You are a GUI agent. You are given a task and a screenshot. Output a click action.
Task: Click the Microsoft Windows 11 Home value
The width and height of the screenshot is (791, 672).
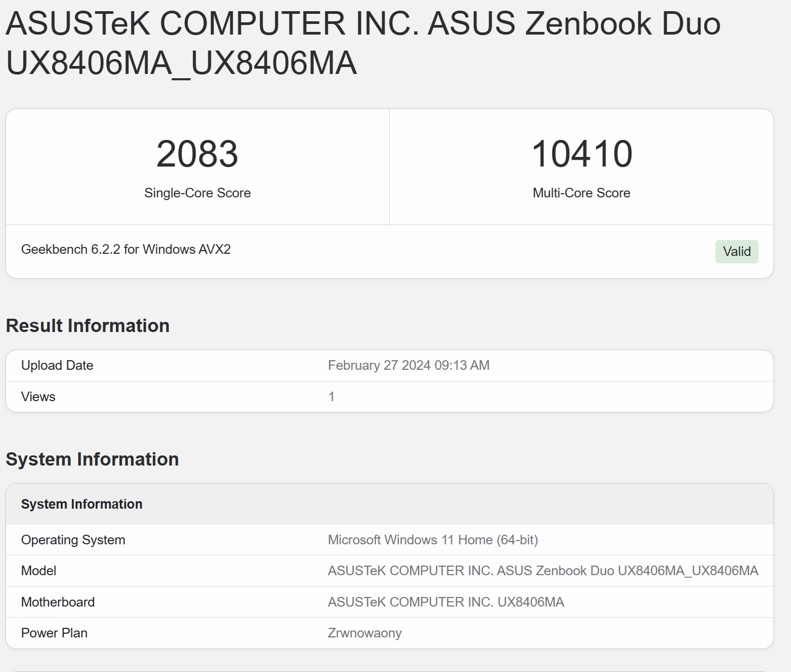(x=433, y=540)
